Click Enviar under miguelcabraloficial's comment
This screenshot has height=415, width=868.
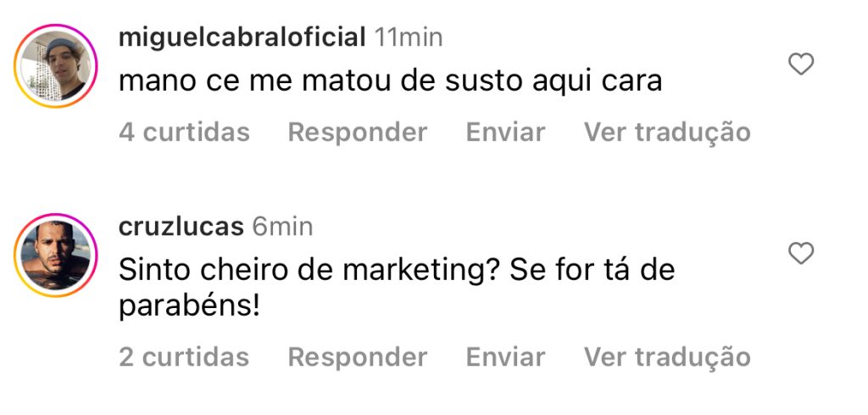(505, 132)
